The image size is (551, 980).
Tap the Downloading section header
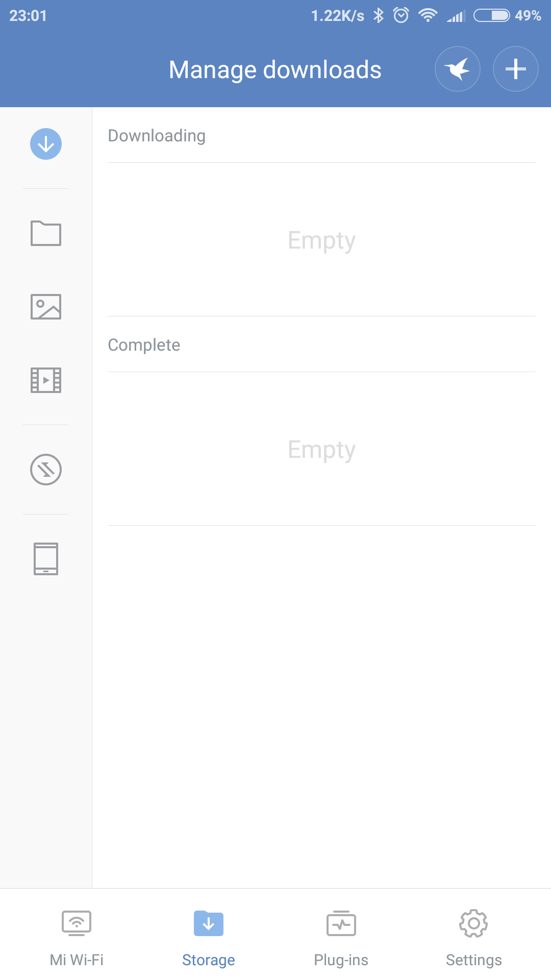click(157, 136)
